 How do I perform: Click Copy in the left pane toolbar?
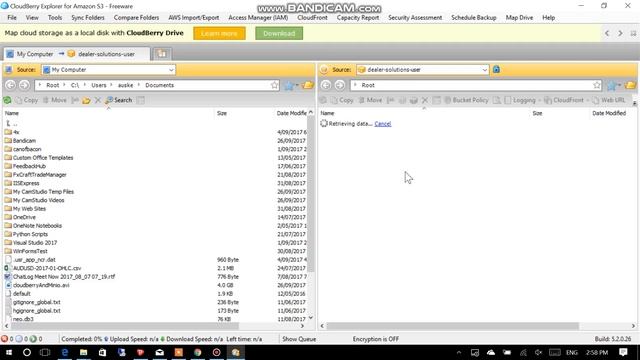(26, 100)
